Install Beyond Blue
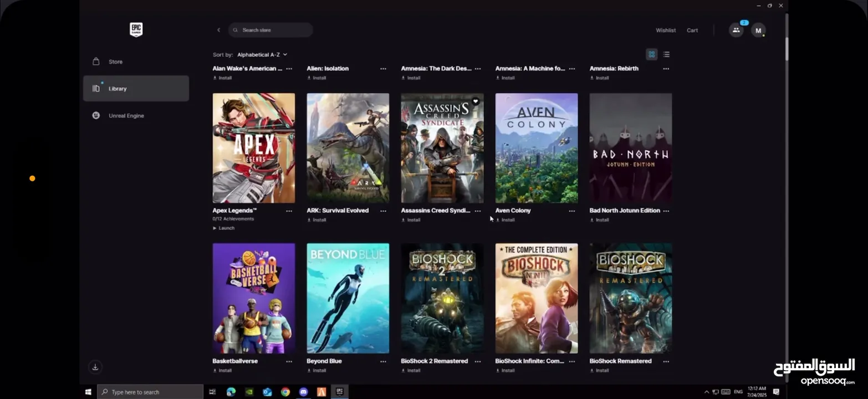This screenshot has width=868, height=399. click(316, 370)
